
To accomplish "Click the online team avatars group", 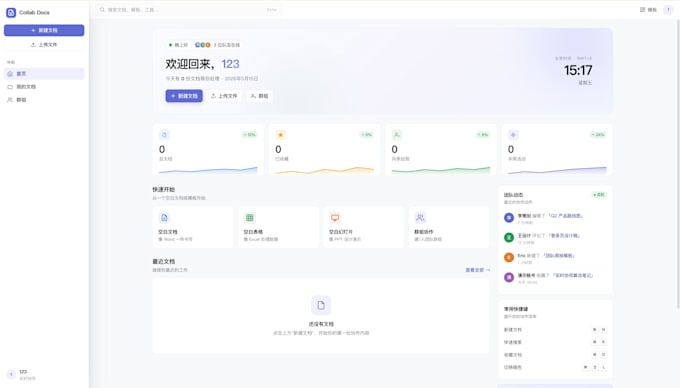I will (x=203, y=45).
